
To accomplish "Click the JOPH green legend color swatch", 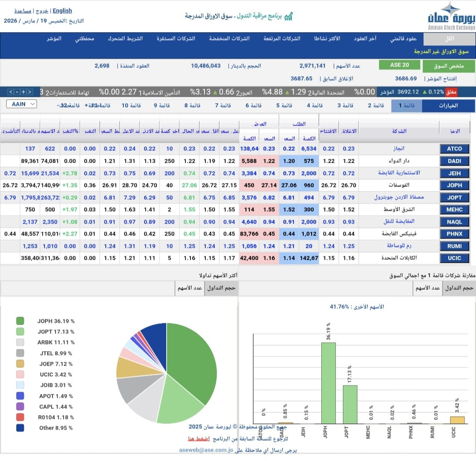I will 20,321.
